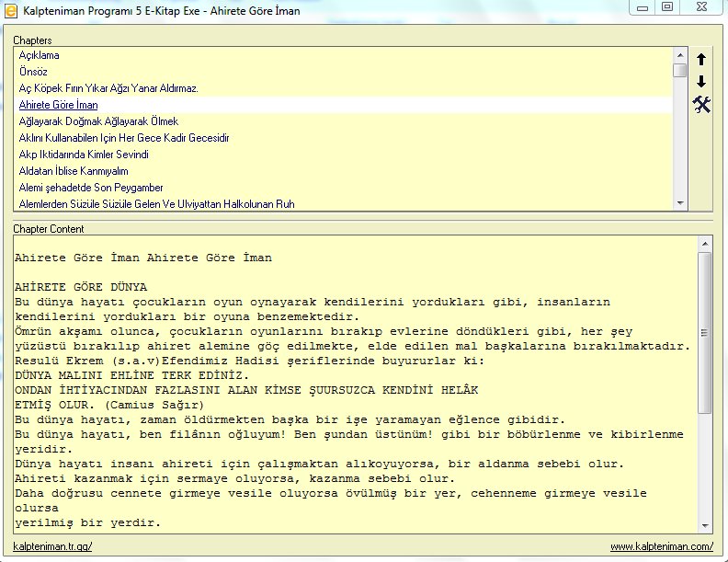Open Ağlayarak Doğmak Ağlayarak Ölmek chapter

(98, 121)
